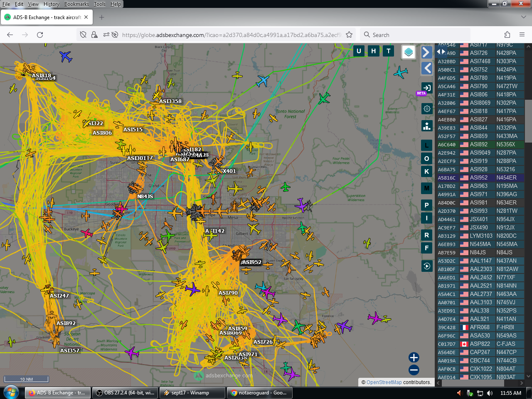Select the AFR068 row in aircraft list
The width and height of the screenshot is (532, 399).
(x=480, y=328)
